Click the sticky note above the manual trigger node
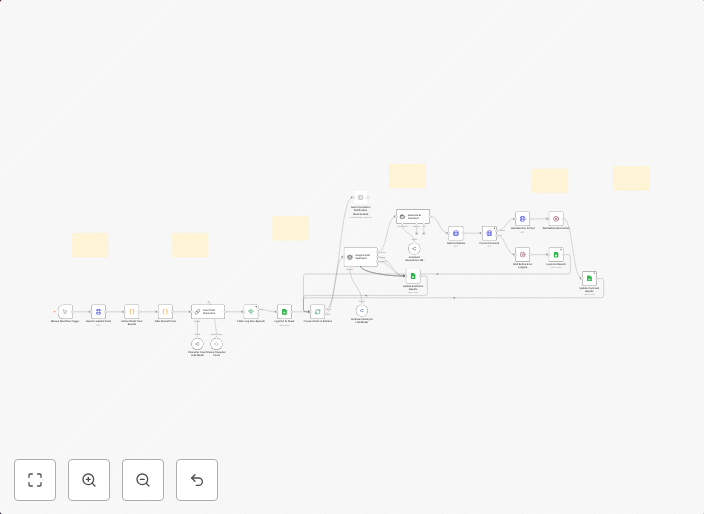This screenshot has height=514, width=704. click(90, 245)
